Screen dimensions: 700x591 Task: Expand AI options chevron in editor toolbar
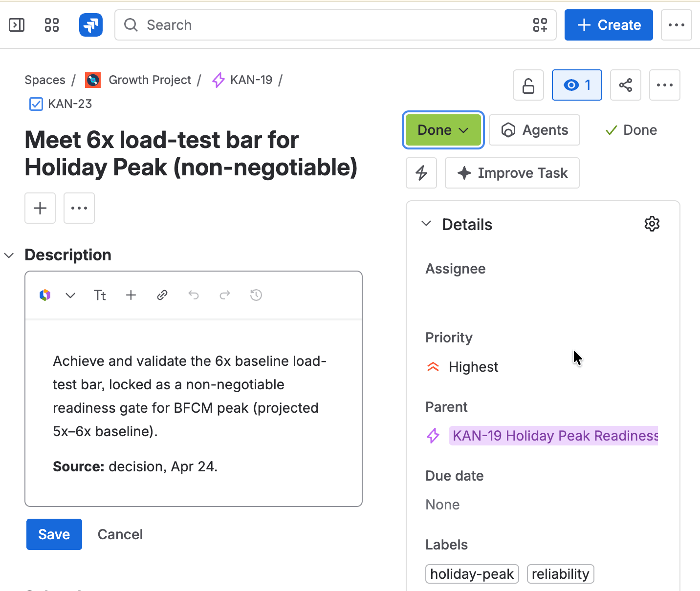tap(70, 295)
